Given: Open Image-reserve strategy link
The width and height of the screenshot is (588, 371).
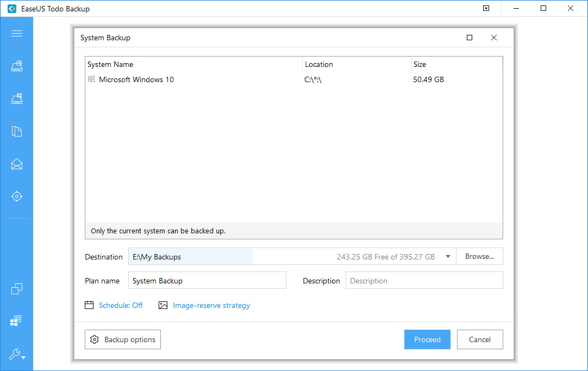Looking at the screenshot, I should tap(211, 305).
